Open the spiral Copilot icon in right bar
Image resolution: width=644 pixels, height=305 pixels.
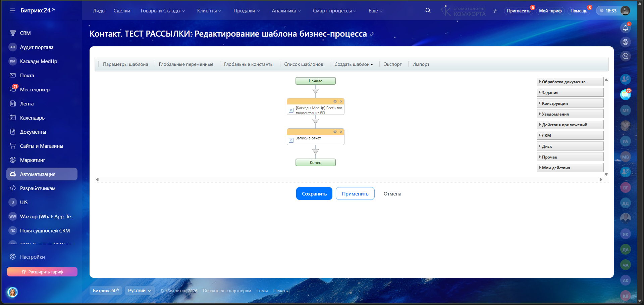click(626, 42)
